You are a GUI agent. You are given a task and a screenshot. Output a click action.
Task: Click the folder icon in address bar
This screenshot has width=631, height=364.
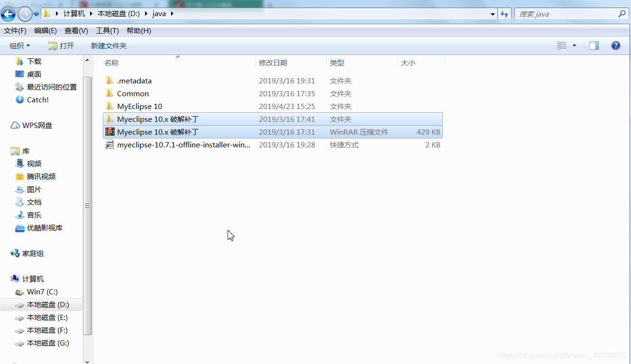tap(46, 14)
